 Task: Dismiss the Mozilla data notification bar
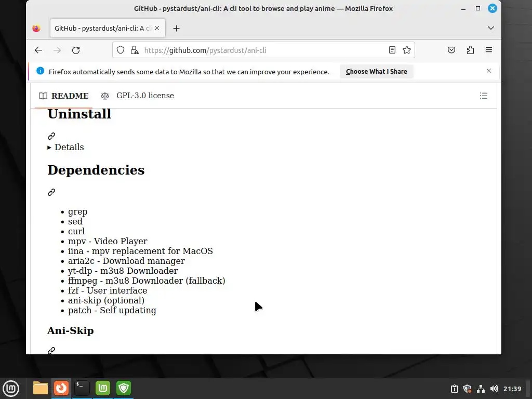[488, 71]
